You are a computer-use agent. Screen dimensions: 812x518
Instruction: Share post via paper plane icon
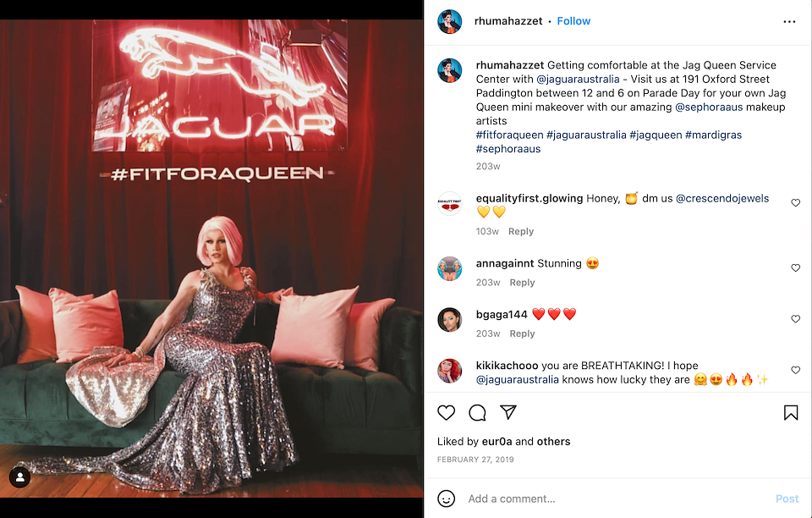pyautogui.click(x=507, y=412)
